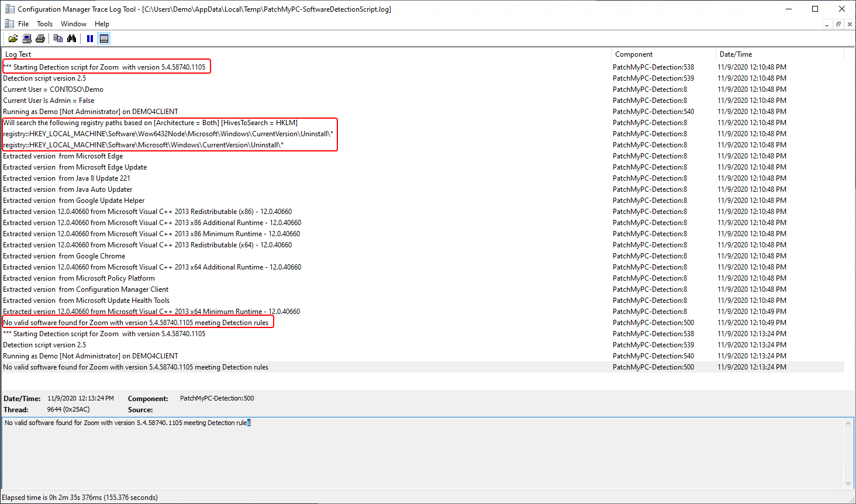Select 'Extracted version from Microsoft Edge' row
The height and width of the screenshot is (504, 856).
(x=423, y=156)
